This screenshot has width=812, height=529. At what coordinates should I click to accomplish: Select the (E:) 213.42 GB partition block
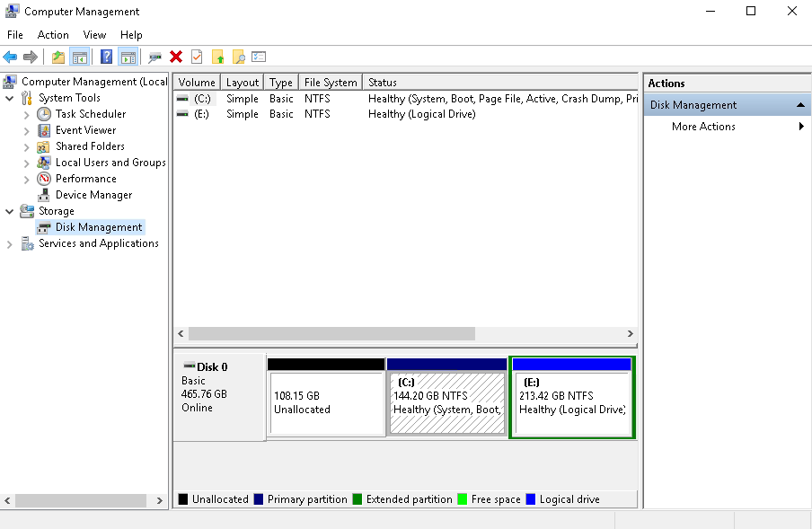tap(571, 398)
